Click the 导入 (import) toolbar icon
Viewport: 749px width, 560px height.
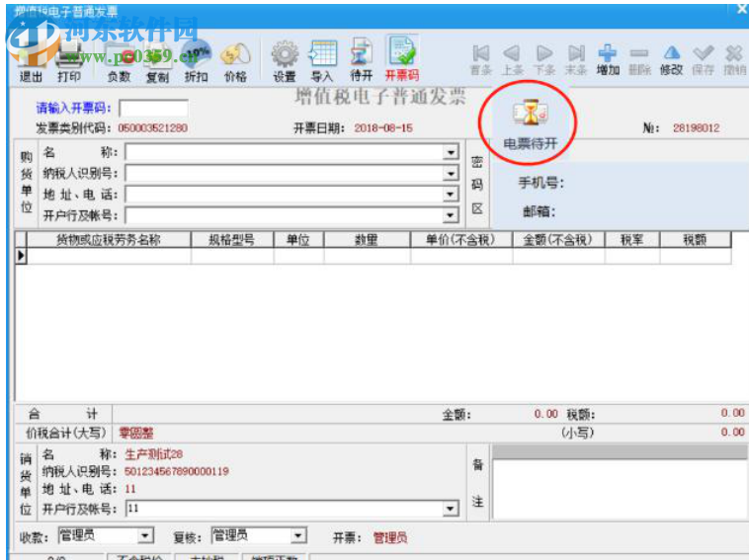[322, 61]
